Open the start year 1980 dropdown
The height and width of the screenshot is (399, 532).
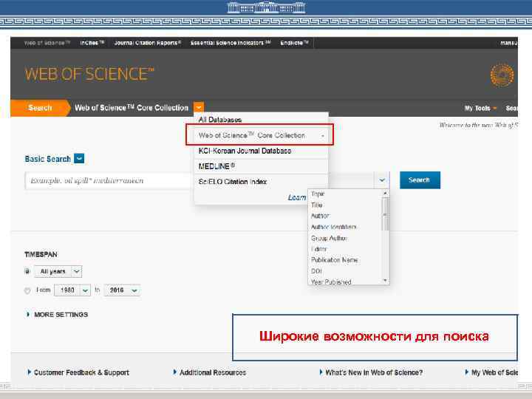click(72, 290)
